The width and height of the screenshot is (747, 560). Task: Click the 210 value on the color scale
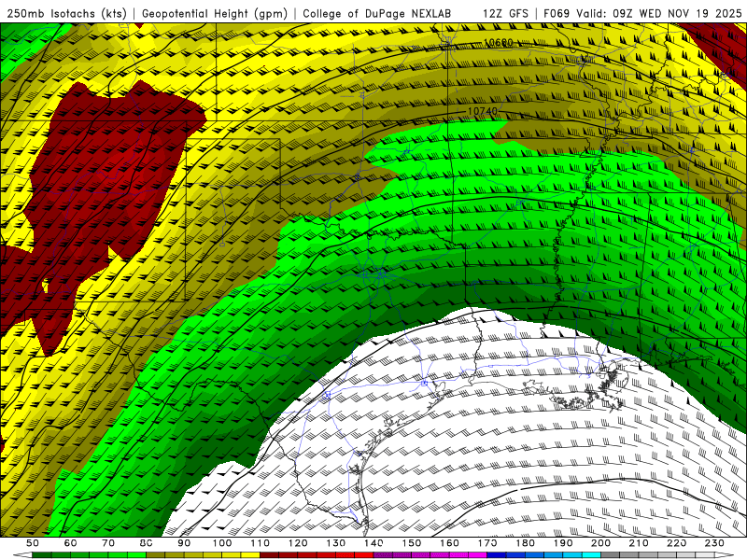(x=639, y=543)
